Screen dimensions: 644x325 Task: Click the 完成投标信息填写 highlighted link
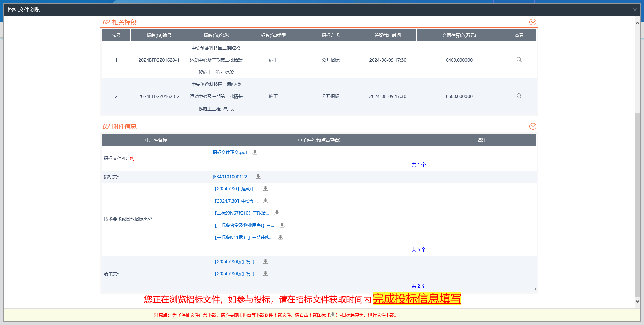[417, 299]
